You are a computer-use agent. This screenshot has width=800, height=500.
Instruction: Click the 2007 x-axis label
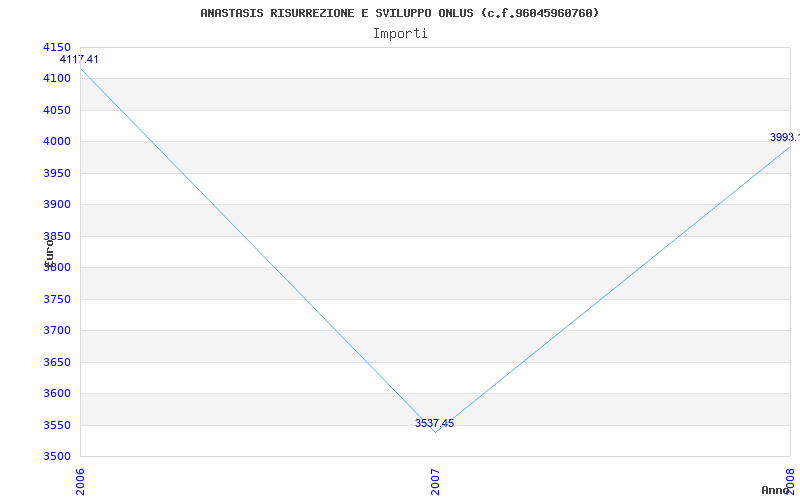coord(435,480)
